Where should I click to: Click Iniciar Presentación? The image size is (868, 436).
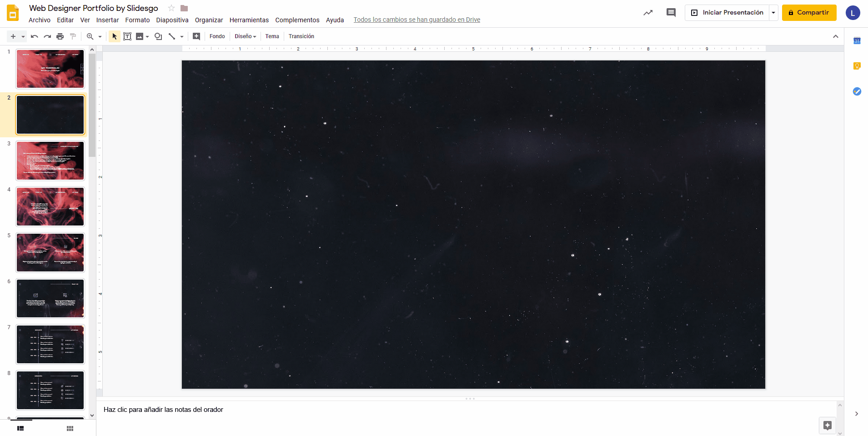(727, 13)
